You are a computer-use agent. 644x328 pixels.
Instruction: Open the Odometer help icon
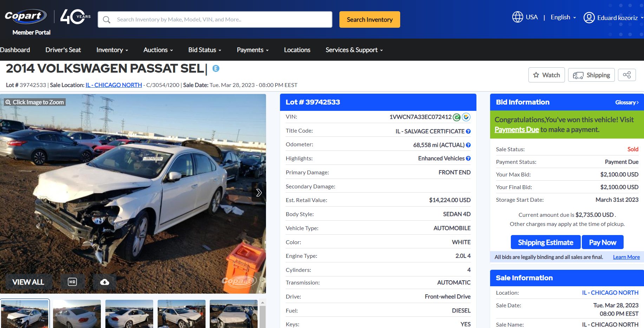468,145
